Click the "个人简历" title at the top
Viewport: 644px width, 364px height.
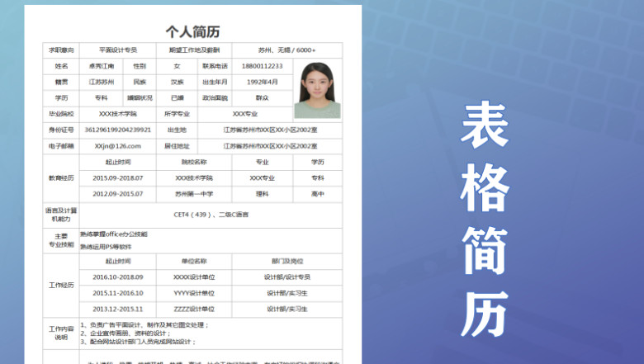192,31
